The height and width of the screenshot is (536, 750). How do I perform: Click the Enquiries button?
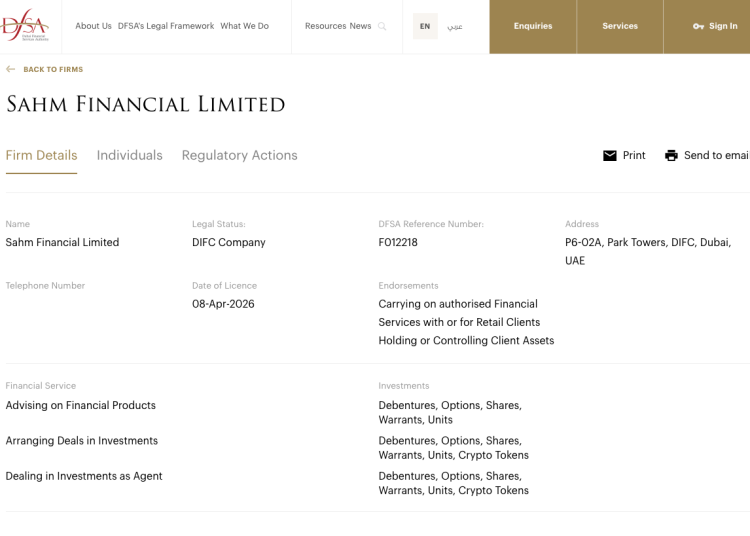(x=533, y=27)
